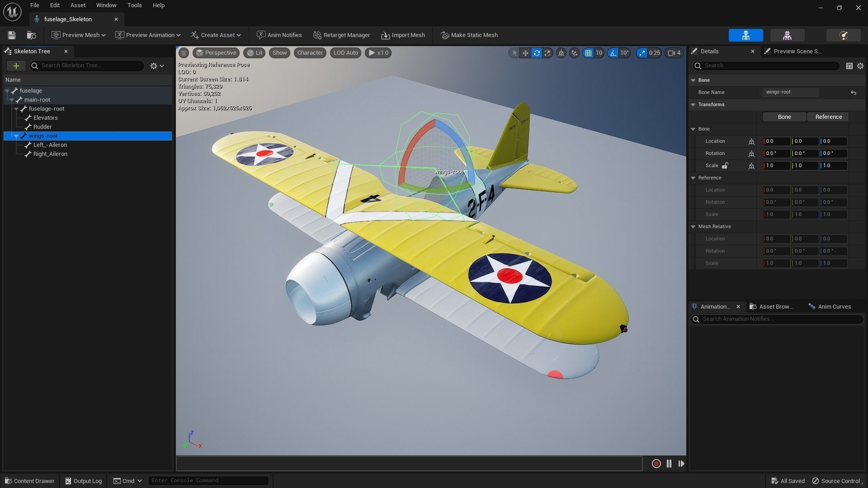Select the Rudder bone

coord(42,127)
